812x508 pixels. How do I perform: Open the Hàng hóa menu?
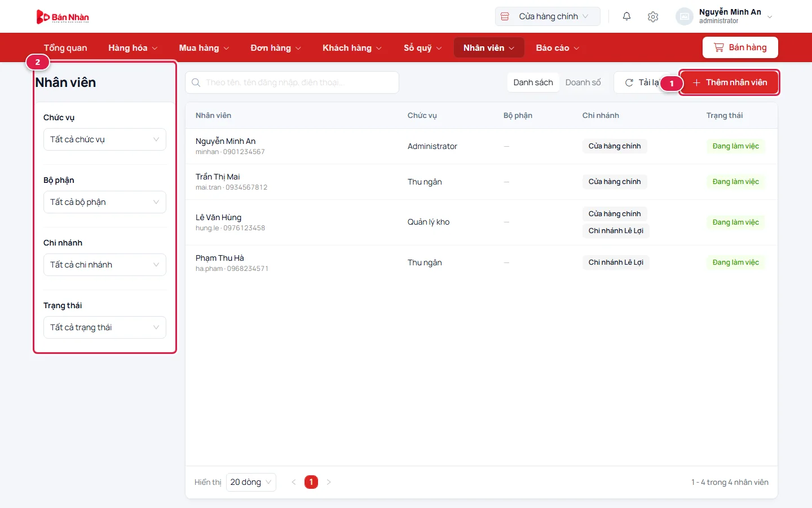133,48
